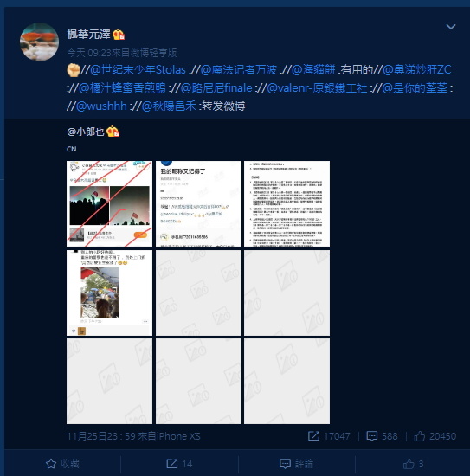This screenshot has height=476, width=470.
Task: Open the @wushhh mention link
Action: [101, 106]
